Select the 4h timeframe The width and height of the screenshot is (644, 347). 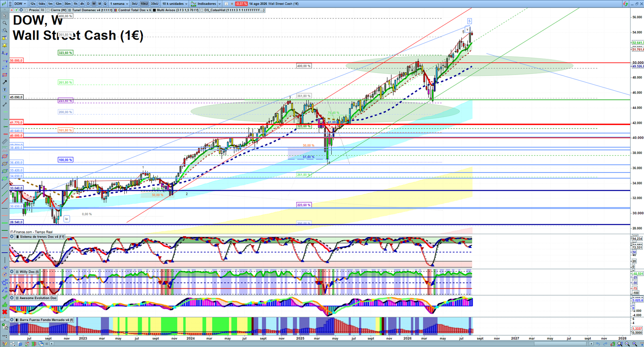point(82,4)
